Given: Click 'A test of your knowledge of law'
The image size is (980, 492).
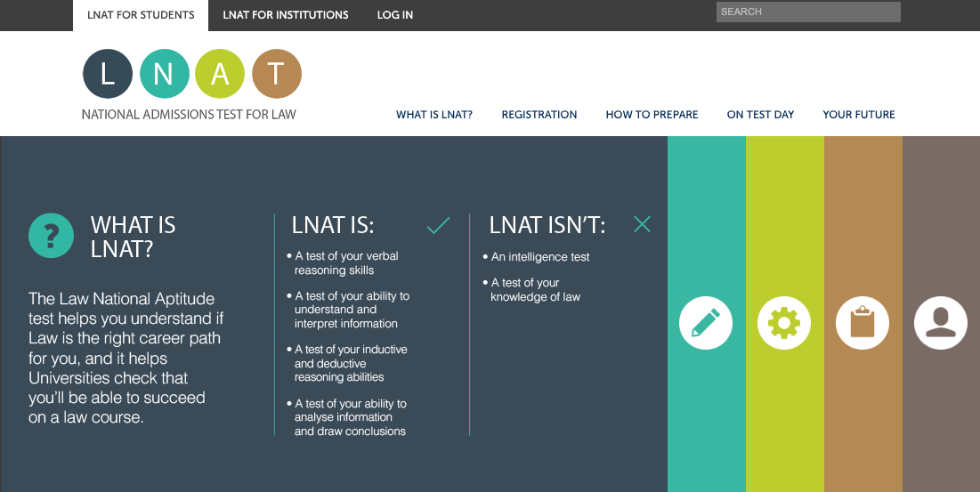Looking at the screenshot, I should pos(531,290).
